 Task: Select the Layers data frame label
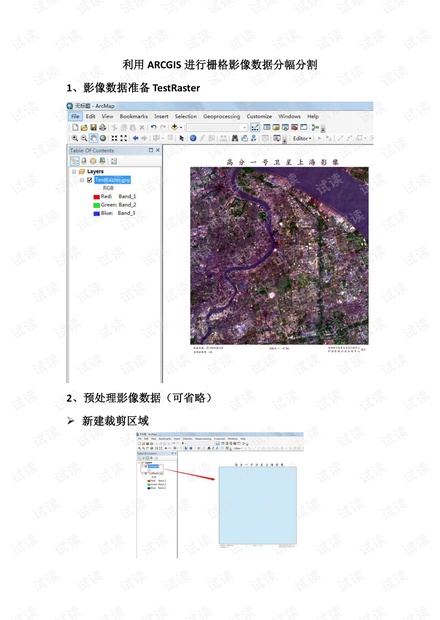pos(95,171)
